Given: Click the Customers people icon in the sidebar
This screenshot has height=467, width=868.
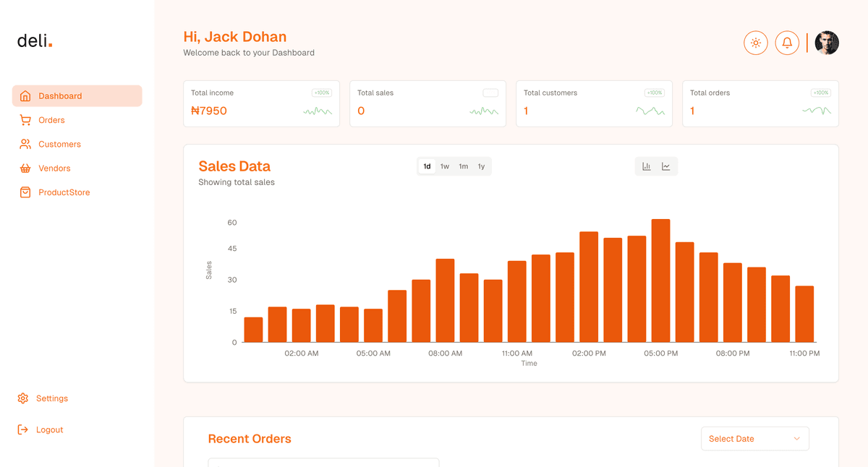Looking at the screenshot, I should click(x=25, y=144).
